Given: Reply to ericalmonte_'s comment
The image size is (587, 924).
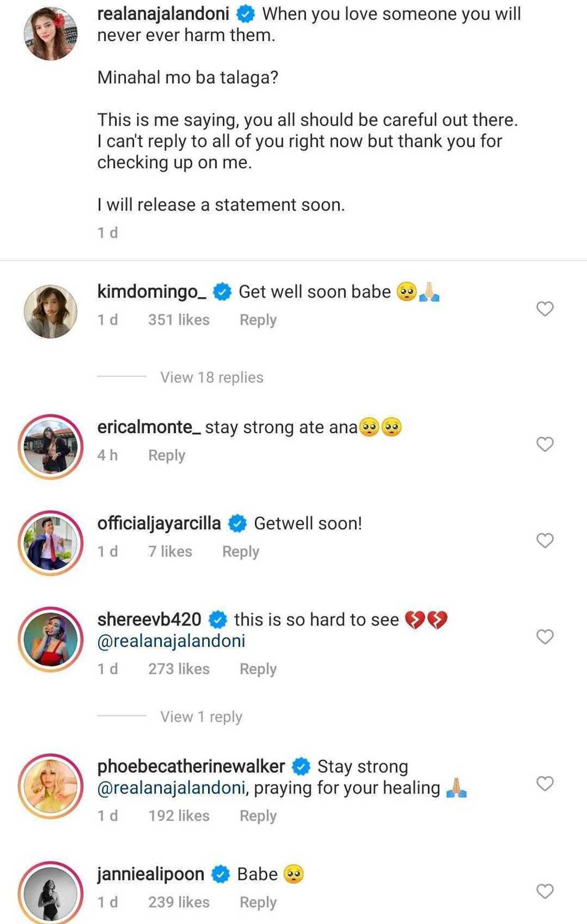Looking at the screenshot, I should point(167,455).
